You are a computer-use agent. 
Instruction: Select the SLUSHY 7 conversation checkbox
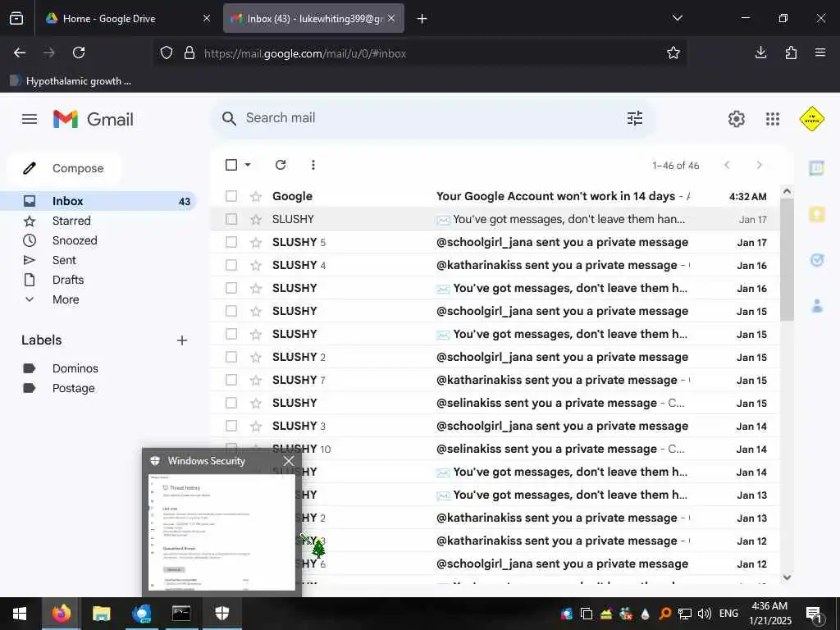coord(231,380)
